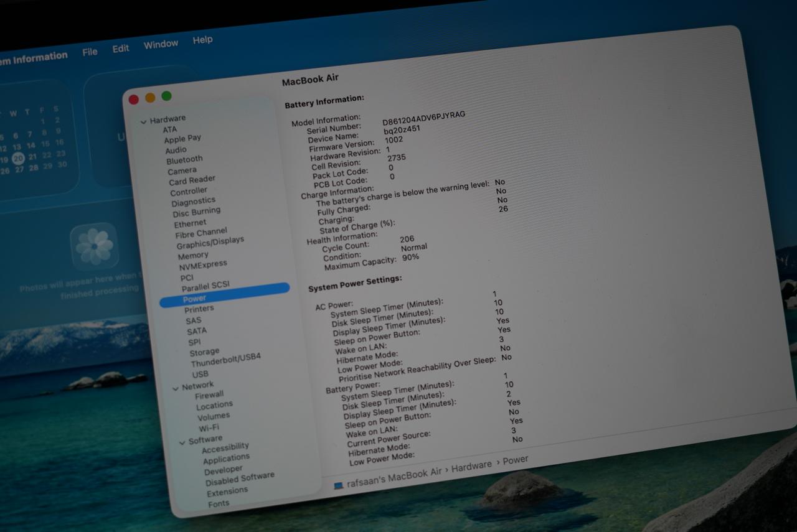Click the Battery Information heading
The height and width of the screenshot is (532, 797).
[x=324, y=101]
